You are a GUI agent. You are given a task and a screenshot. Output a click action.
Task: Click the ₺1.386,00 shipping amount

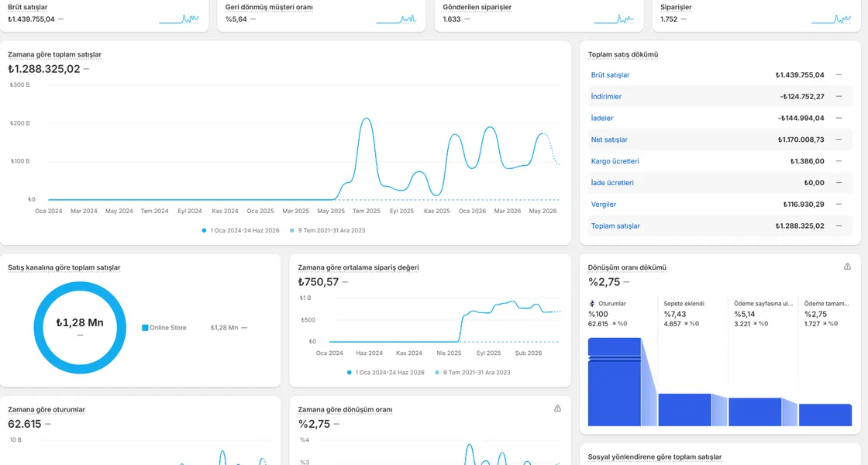click(807, 161)
